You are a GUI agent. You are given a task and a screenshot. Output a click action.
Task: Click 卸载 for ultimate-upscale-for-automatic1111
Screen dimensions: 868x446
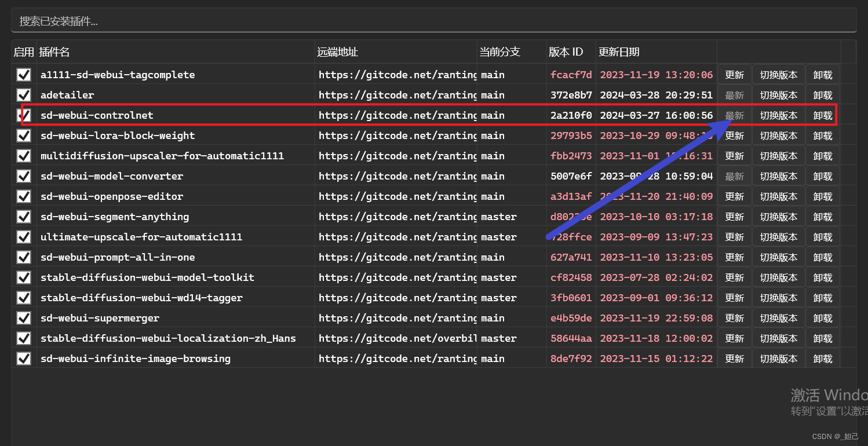point(823,237)
